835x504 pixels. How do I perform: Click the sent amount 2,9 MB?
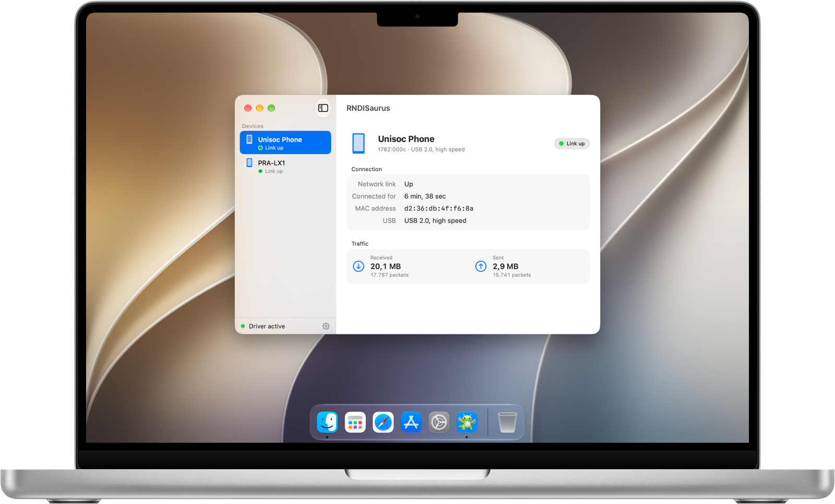point(505,266)
